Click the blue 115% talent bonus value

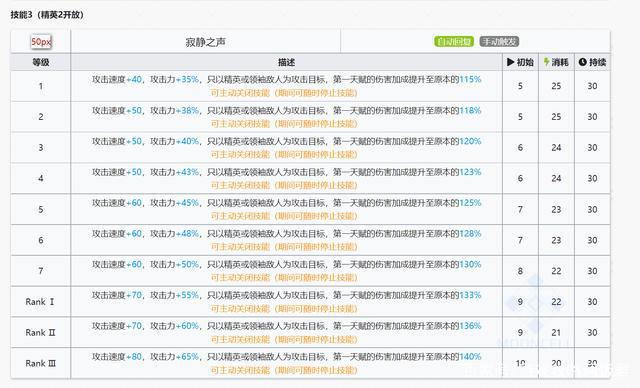click(470, 80)
